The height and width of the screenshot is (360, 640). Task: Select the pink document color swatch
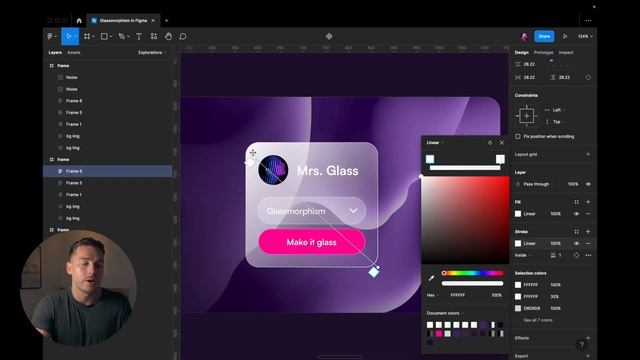pos(439,333)
